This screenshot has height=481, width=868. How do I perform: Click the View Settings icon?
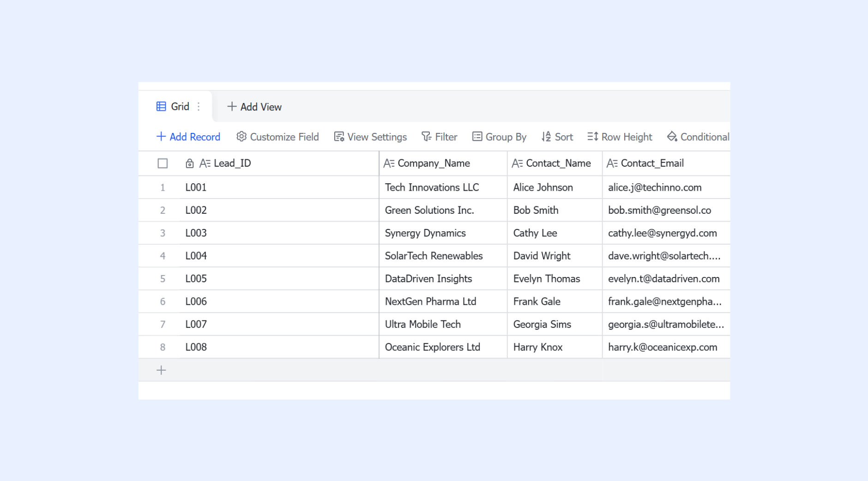tap(339, 137)
